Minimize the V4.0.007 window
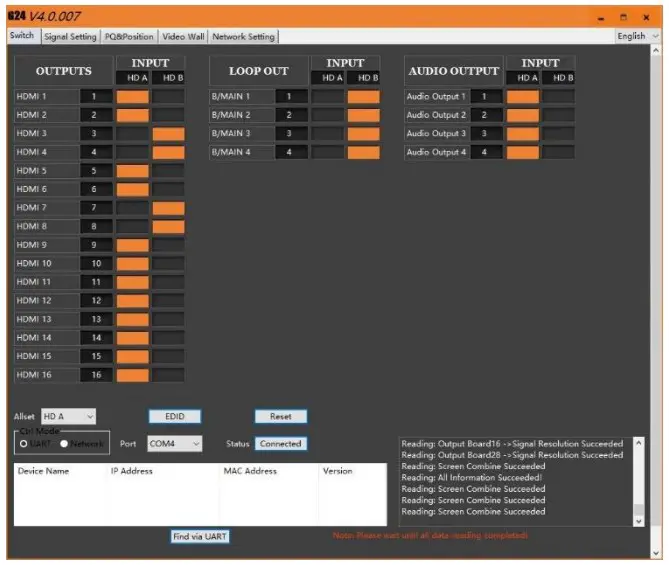 pyautogui.click(x=601, y=18)
